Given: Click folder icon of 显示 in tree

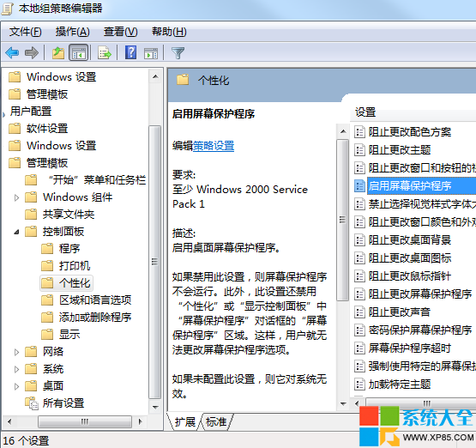Looking at the screenshot, I should point(47,335).
